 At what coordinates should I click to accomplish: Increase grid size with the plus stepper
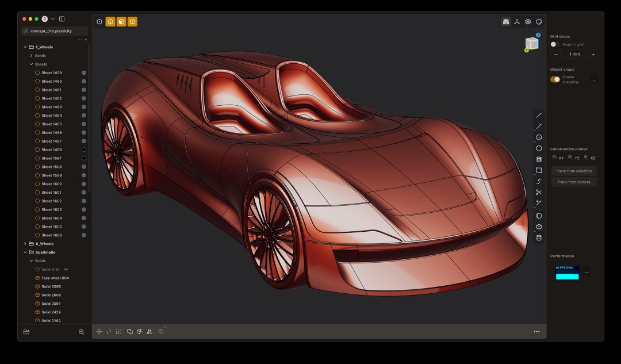(x=593, y=53)
